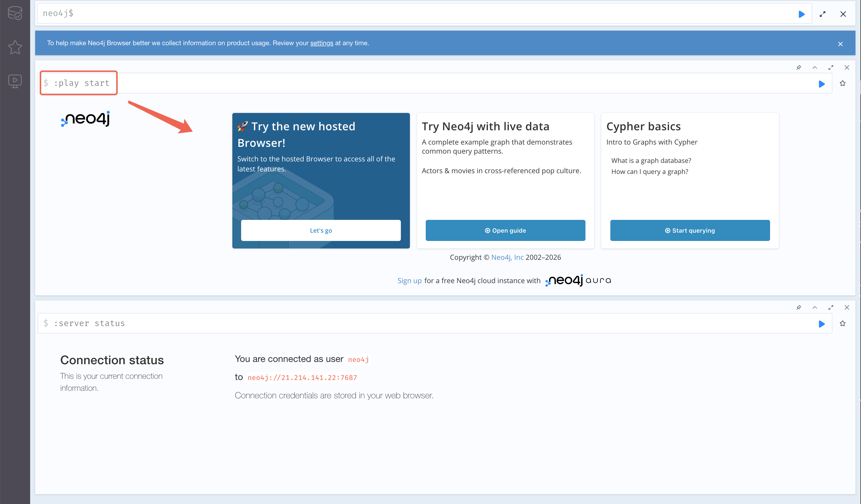Open the Guides sidebar icon

click(15, 81)
